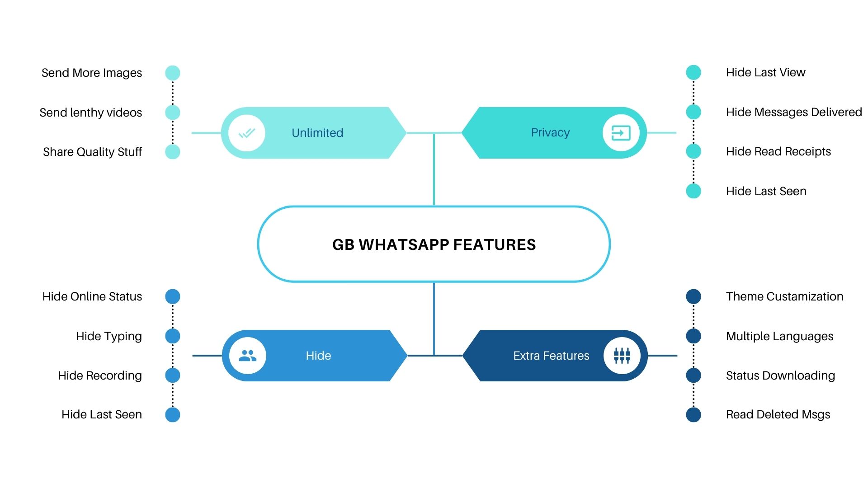868x488 pixels.
Task: Click the Privacy category arrow icon
Action: tap(621, 131)
